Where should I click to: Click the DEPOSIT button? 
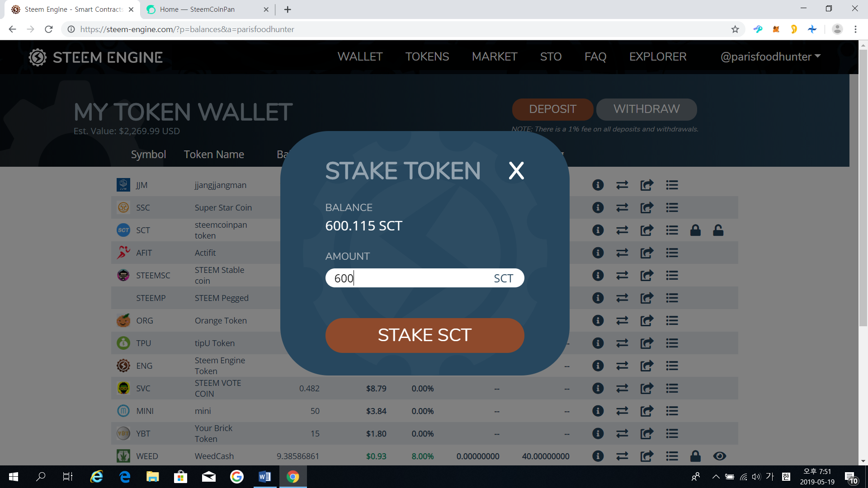click(x=552, y=109)
